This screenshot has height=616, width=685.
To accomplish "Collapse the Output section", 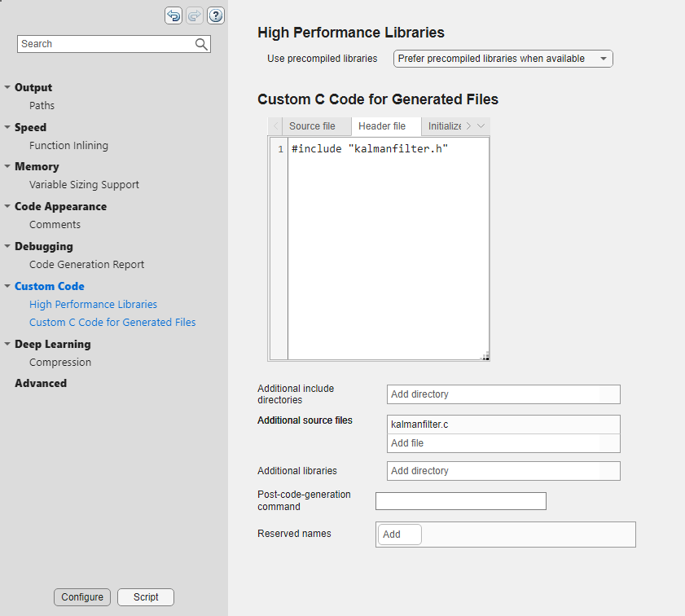I will pos(7,87).
